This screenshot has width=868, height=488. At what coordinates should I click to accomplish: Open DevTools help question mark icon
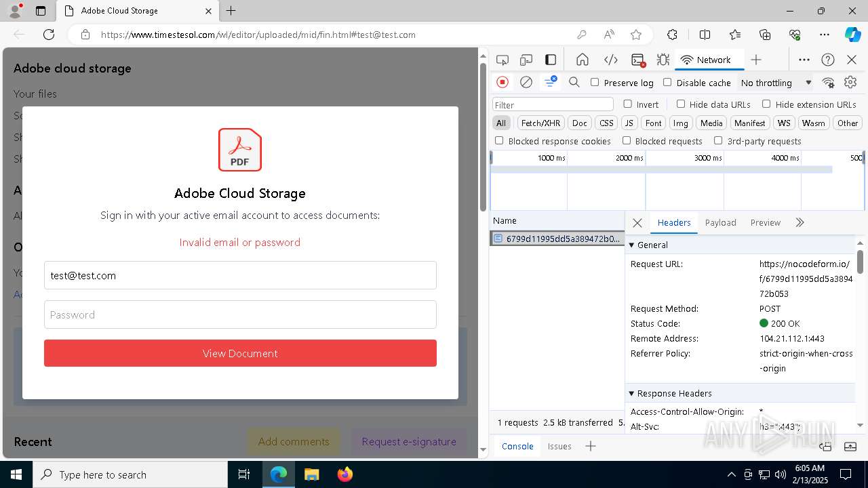(x=828, y=60)
